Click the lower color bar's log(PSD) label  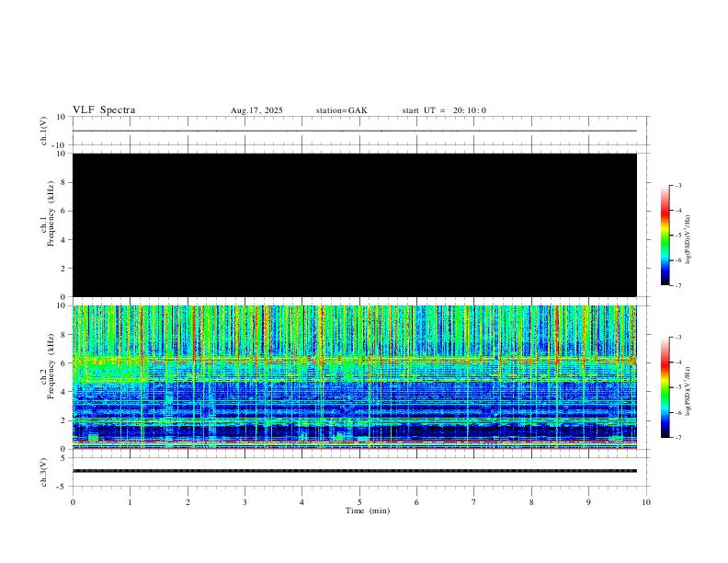688,392
